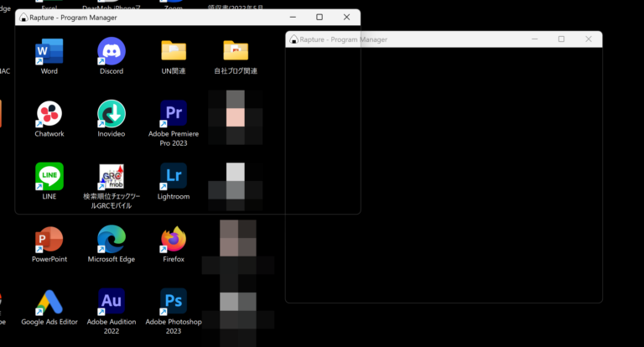Open Adobe Photoshop 2023 shortcut
The height and width of the screenshot is (347, 644).
pyautogui.click(x=174, y=302)
